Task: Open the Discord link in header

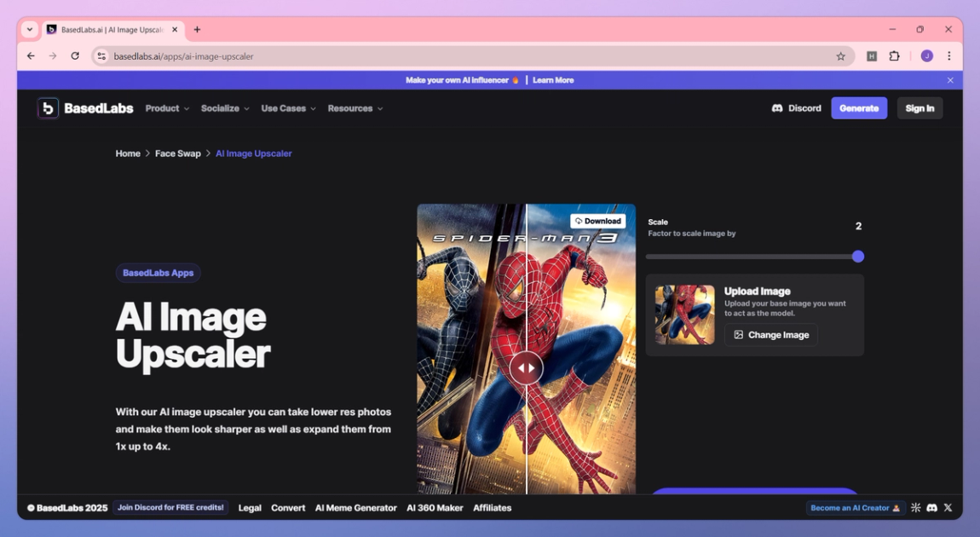Action: click(796, 108)
